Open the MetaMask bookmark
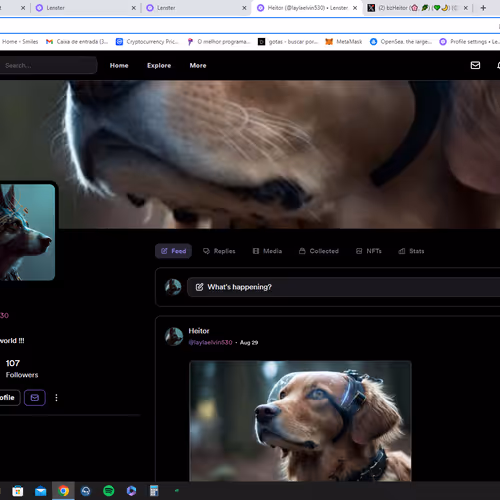The height and width of the screenshot is (500, 500). coord(344,42)
